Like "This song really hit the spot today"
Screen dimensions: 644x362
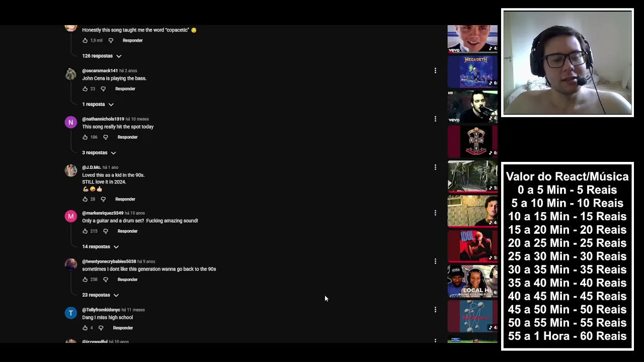click(85, 137)
